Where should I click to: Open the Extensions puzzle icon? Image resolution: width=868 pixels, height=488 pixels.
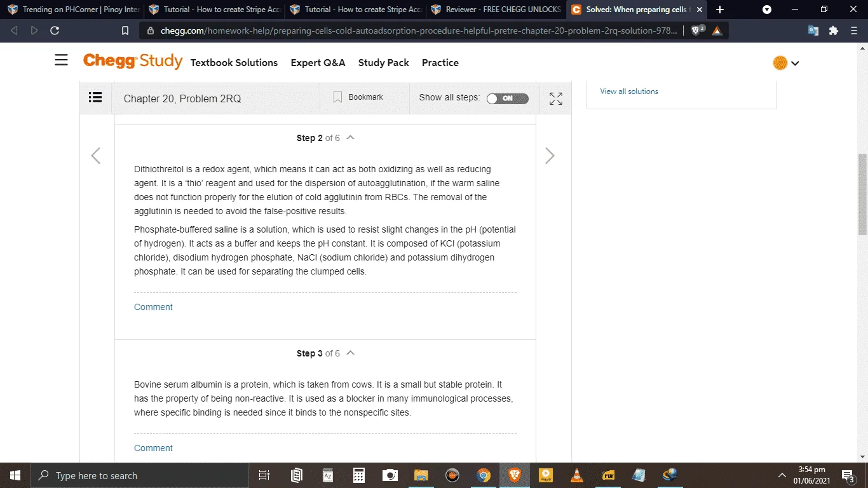click(x=834, y=30)
